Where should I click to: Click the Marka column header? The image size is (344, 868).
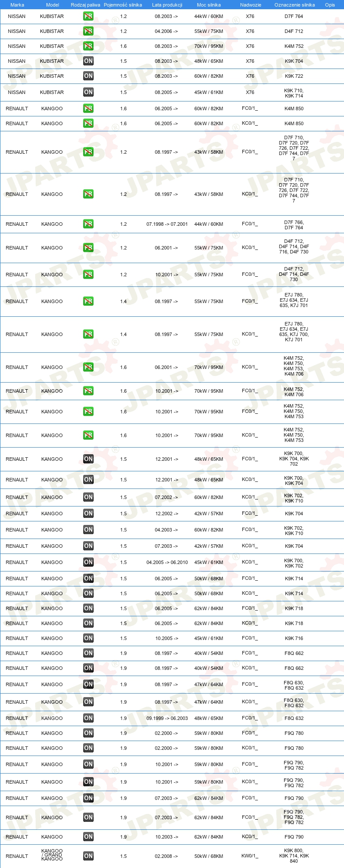(17, 5)
